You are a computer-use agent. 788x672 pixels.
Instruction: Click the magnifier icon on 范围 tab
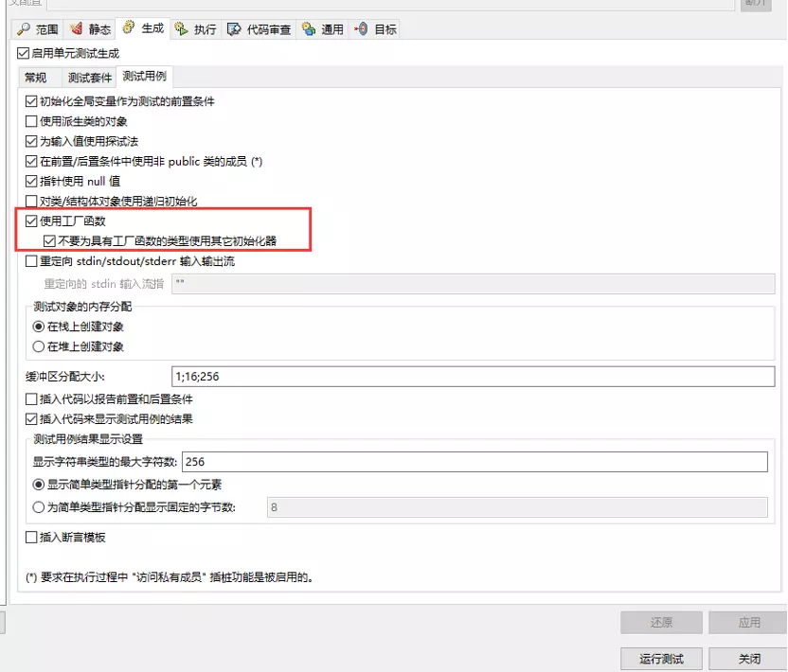(24, 29)
